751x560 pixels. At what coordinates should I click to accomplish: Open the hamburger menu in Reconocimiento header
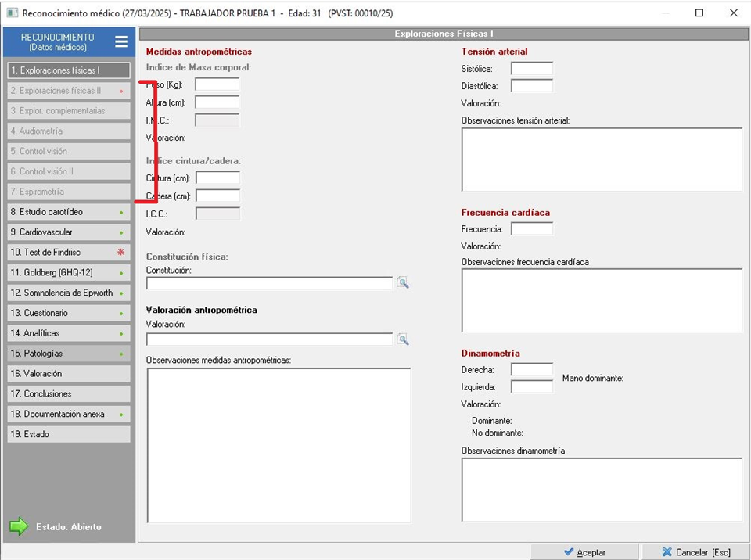click(x=120, y=41)
